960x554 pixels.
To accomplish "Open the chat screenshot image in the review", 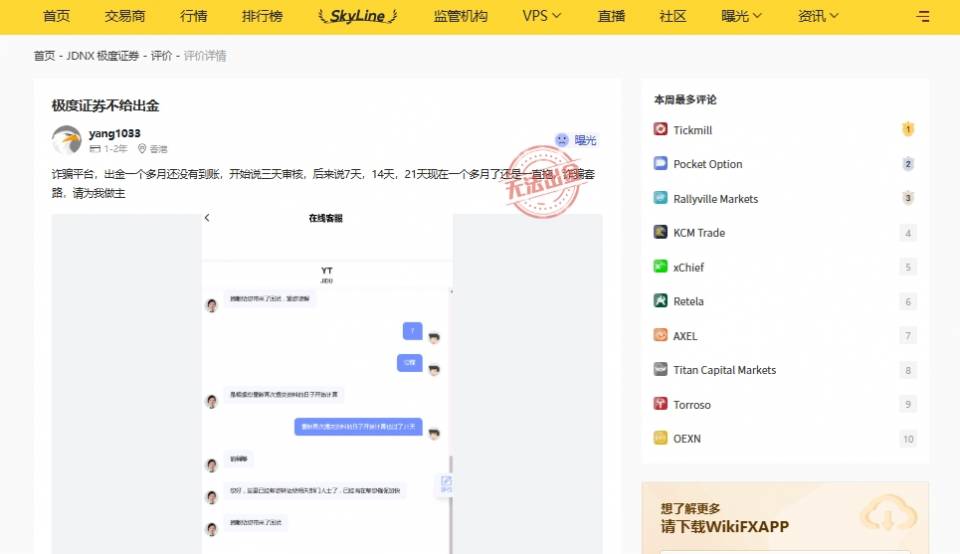I will tap(327, 384).
